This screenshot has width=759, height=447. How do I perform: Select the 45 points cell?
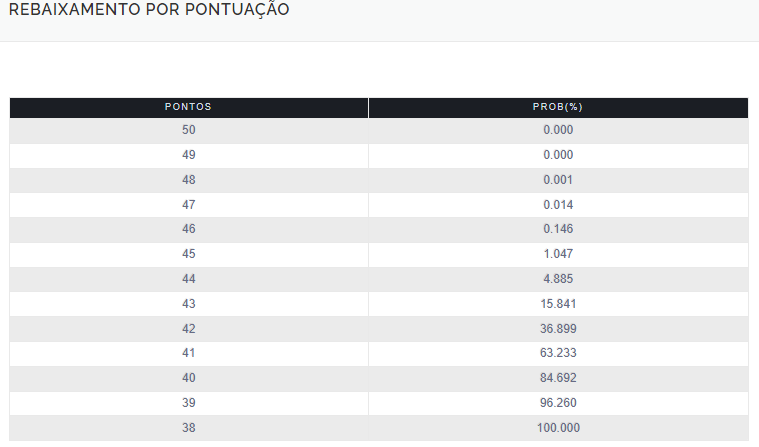[189, 254]
